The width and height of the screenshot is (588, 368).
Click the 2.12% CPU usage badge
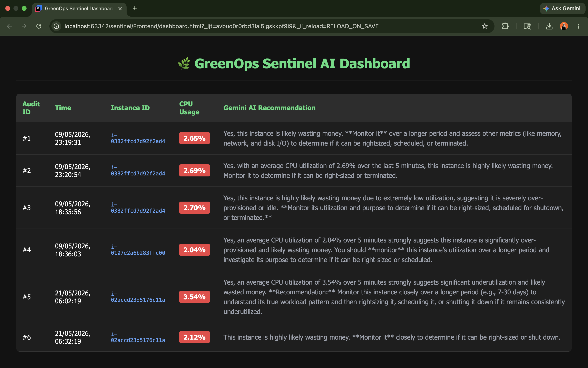coord(194,337)
